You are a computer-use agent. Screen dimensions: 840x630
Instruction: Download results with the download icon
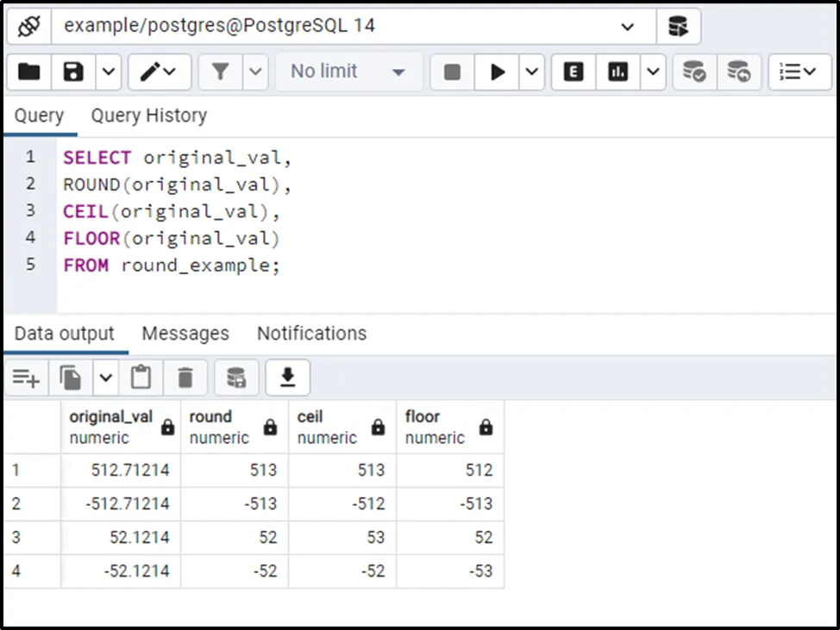(x=288, y=377)
